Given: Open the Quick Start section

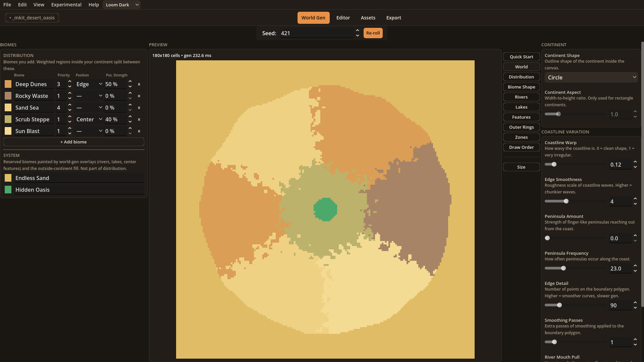Looking at the screenshot, I should pos(521,57).
